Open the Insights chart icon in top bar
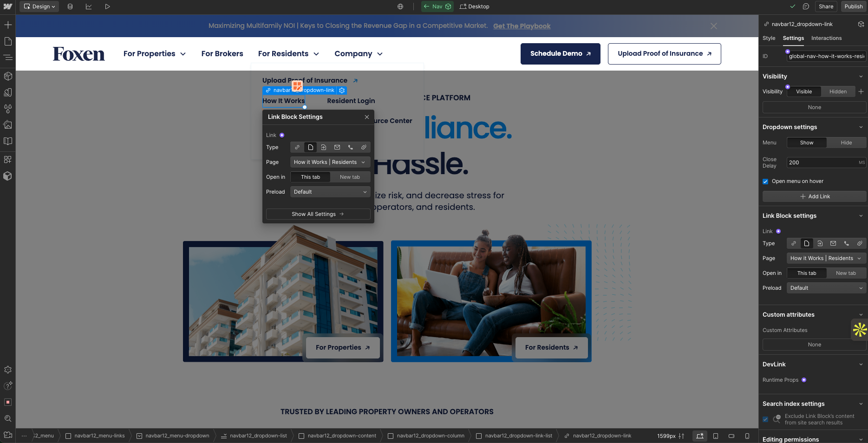Screen dimensions: 868x443 click(89, 7)
